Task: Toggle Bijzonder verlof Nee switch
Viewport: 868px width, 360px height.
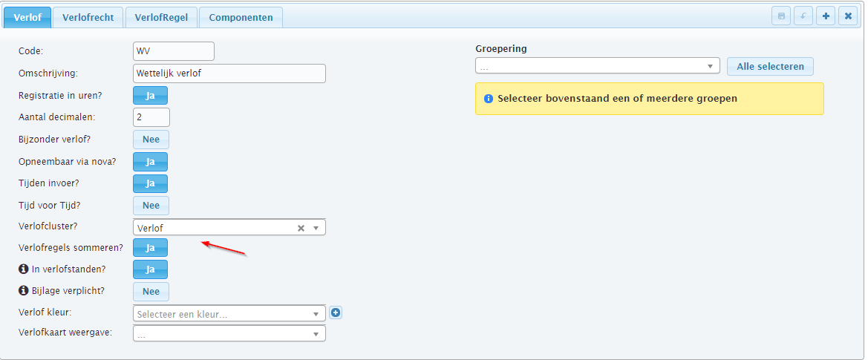Action: [151, 140]
